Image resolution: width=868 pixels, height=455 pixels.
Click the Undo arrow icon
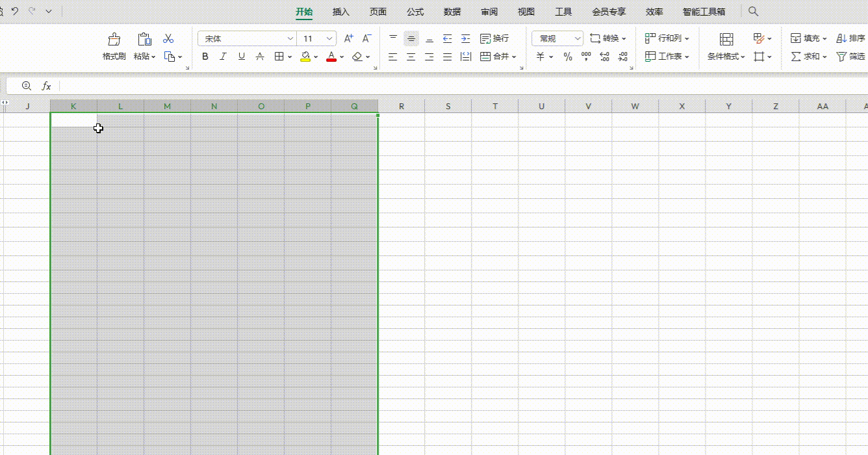tap(15, 12)
